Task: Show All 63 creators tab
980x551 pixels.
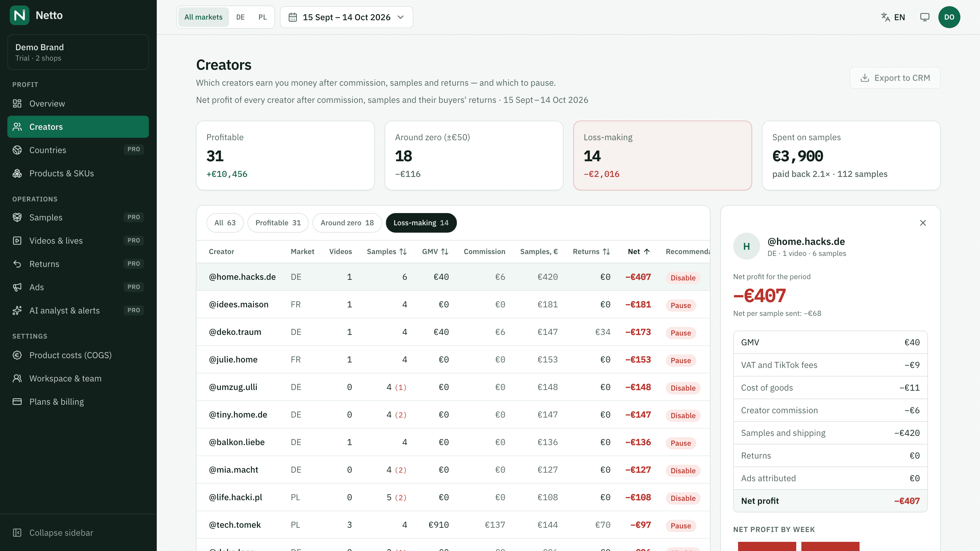Action: [x=225, y=223]
